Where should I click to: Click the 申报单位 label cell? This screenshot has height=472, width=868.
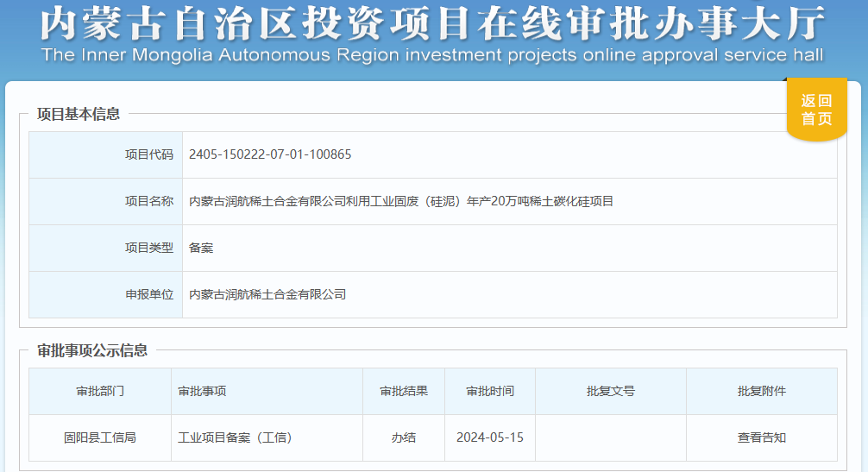[149, 294]
